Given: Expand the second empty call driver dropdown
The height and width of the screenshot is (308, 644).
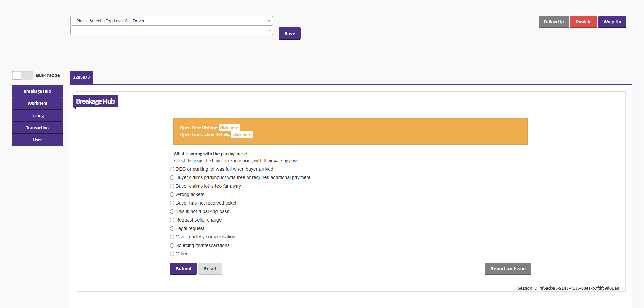Looking at the screenshot, I should pyautogui.click(x=171, y=31).
